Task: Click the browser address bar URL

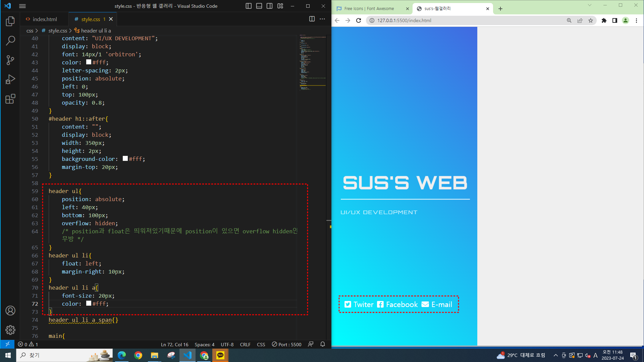Action: [x=404, y=20]
